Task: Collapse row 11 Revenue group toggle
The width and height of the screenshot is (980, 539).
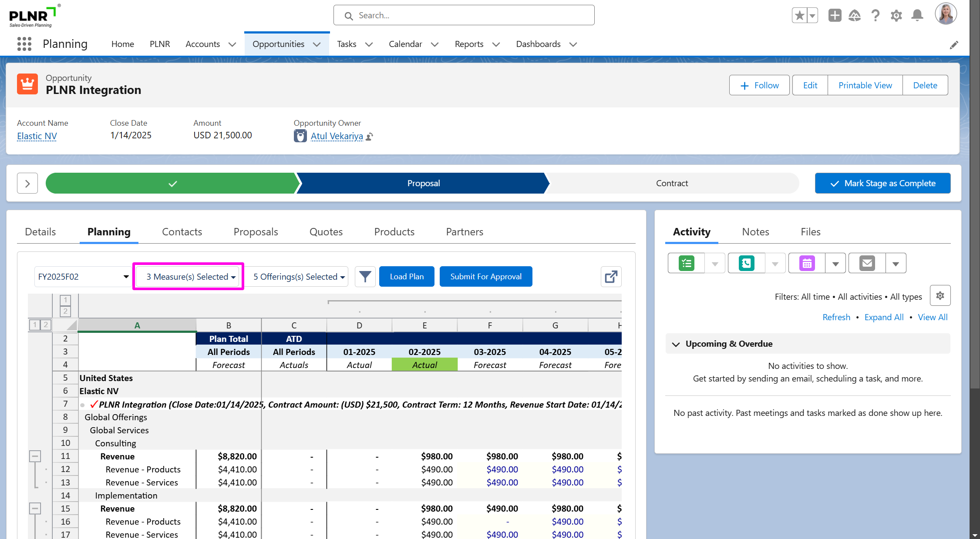Action: click(35, 456)
